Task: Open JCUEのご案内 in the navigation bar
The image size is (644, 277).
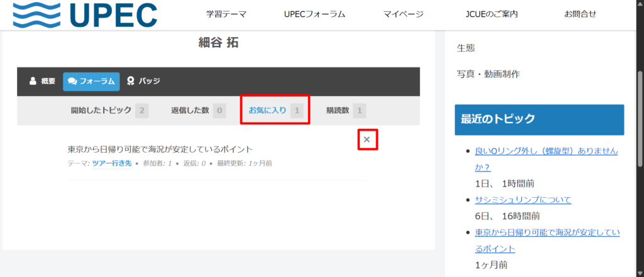Action: click(492, 14)
